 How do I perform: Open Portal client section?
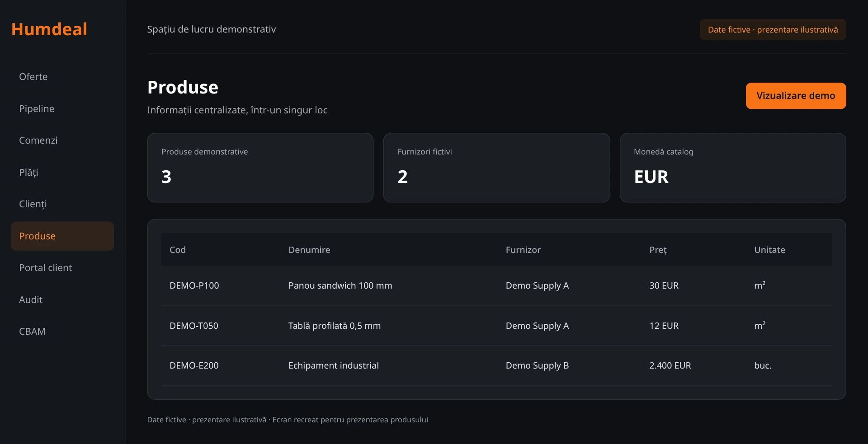62,268
